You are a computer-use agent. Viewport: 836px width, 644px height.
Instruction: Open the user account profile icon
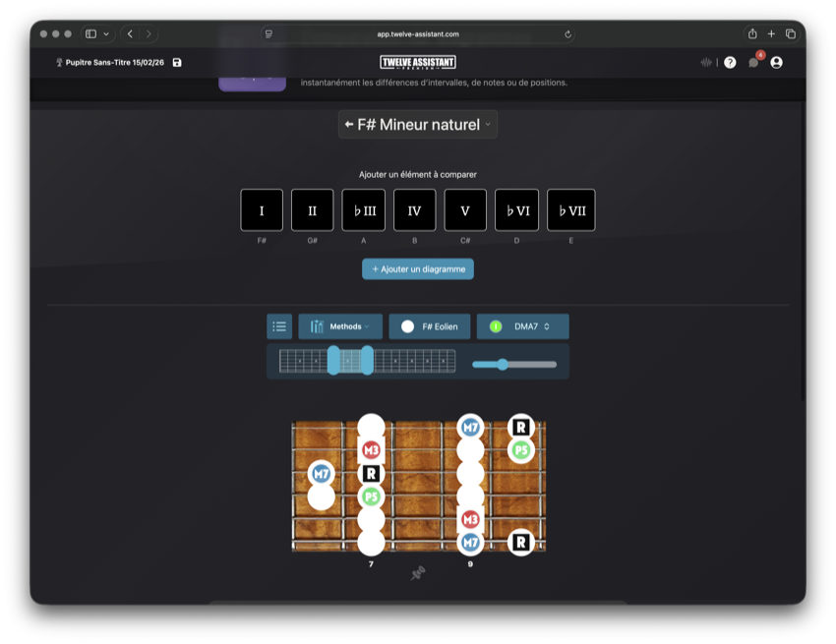[x=777, y=62]
